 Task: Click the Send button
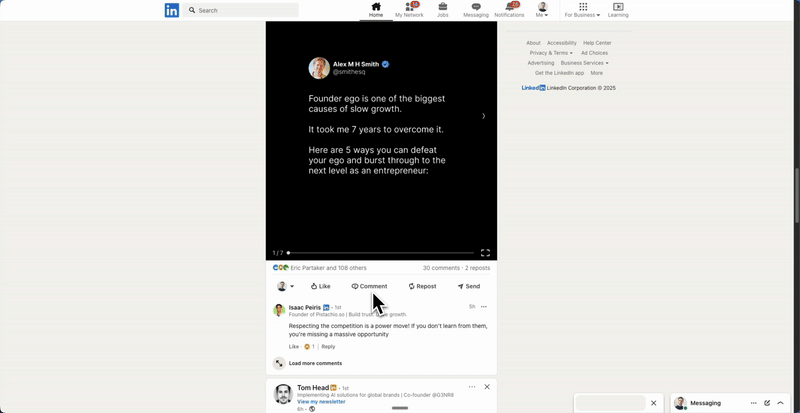(468, 286)
